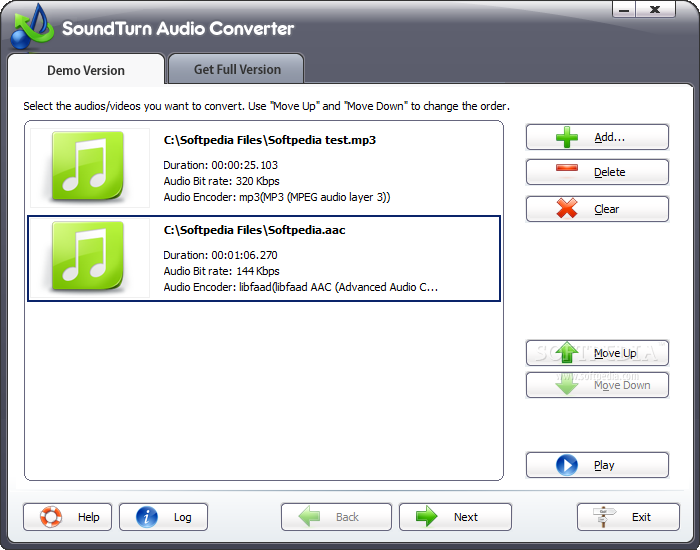Close the SoundTurn Audio Converter window
The height and width of the screenshot is (550, 700).
[655, 9]
